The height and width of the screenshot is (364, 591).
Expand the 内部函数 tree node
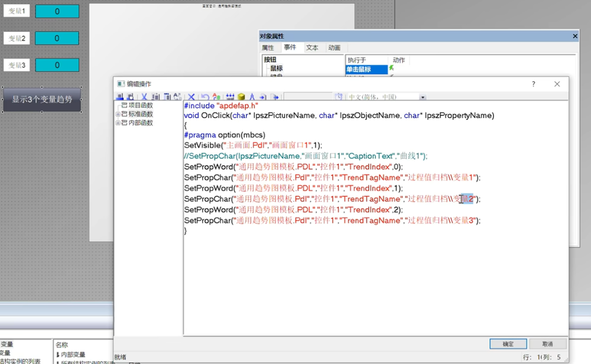(x=118, y=123)
